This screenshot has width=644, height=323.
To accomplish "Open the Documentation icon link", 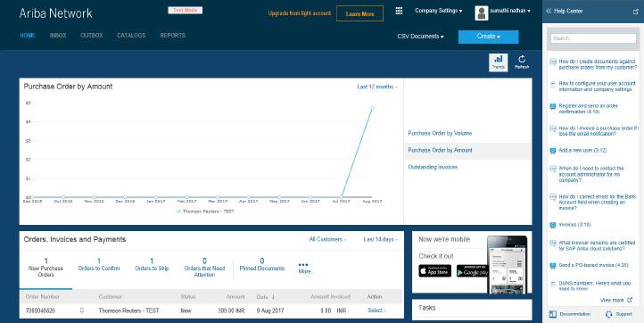I will tap(553, 314).
